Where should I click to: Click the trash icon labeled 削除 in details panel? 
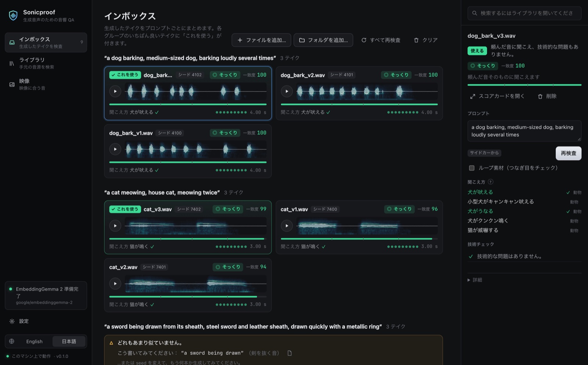(540, 97)
